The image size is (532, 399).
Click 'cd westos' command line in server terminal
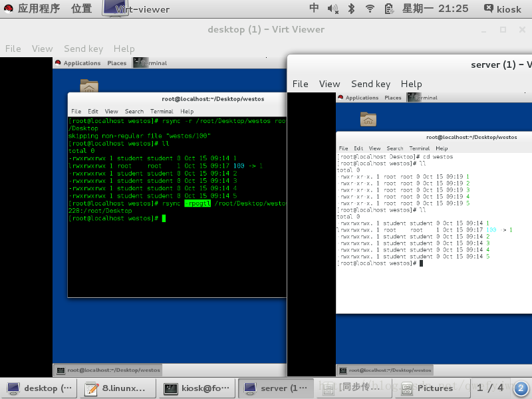coord(395,157)
